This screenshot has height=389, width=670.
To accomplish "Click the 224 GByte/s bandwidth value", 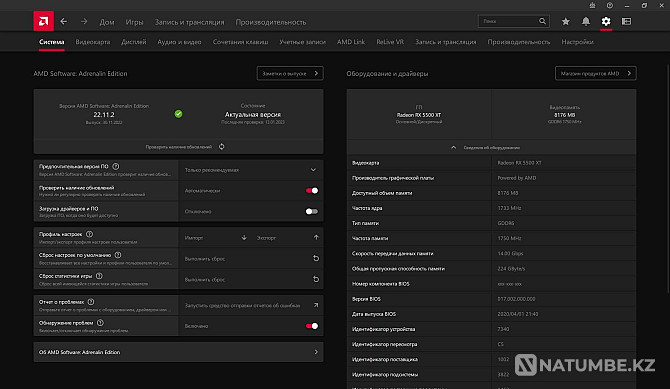I will [x=511, y=268].
